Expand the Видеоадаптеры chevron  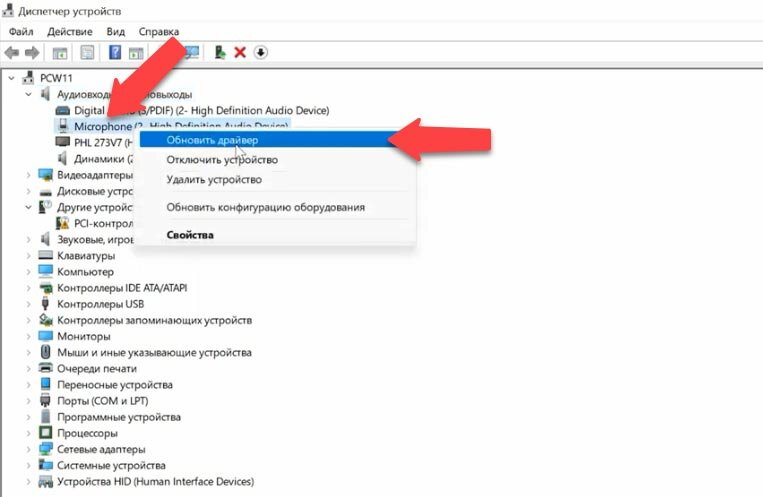tap(28, 175)
